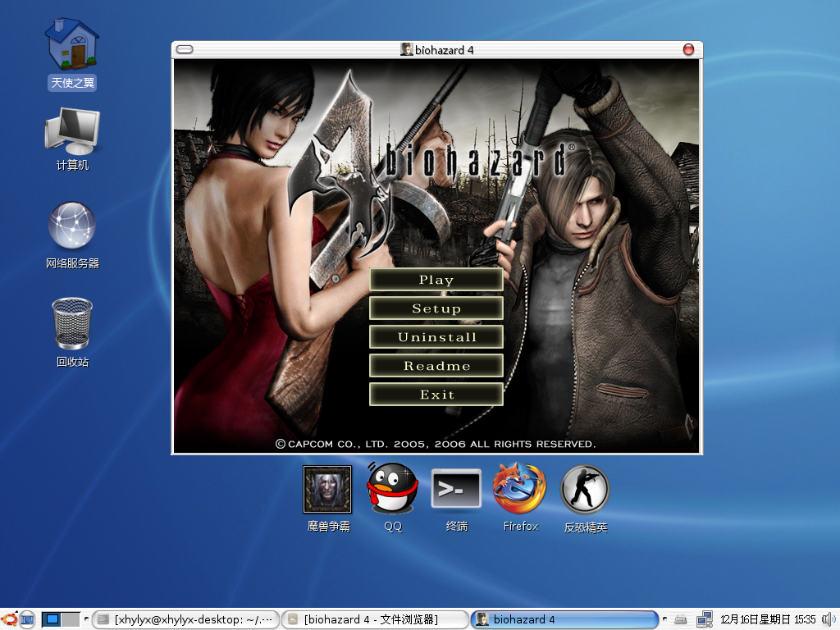Click the biohazard 4 window menu pill button
The image size is (840, 630).
click(x=185, y=50)
